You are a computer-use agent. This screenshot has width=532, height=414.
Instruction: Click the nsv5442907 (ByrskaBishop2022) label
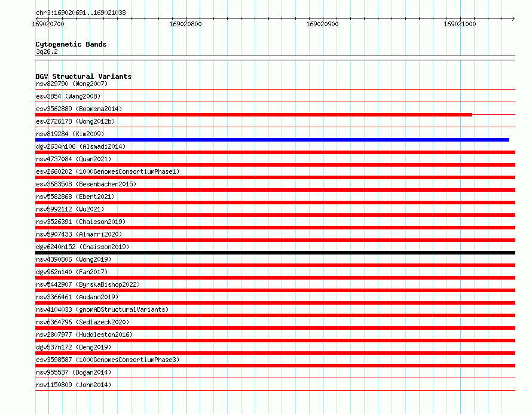point(88,284)
